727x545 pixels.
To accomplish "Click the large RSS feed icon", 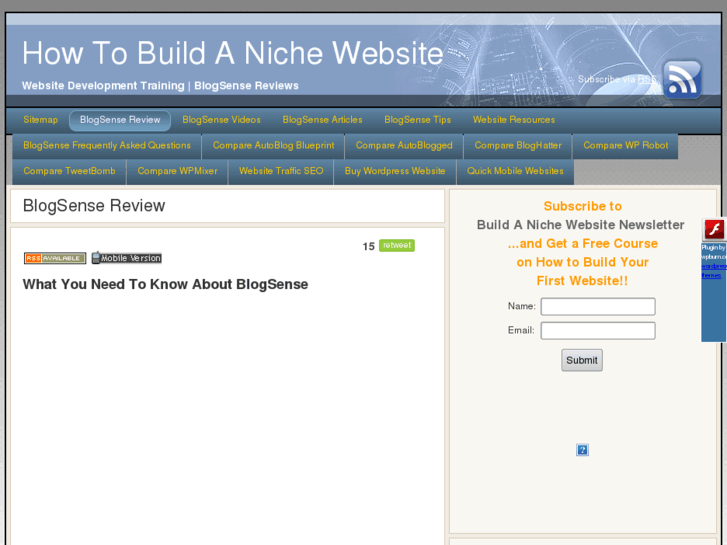I will point(682,80).
